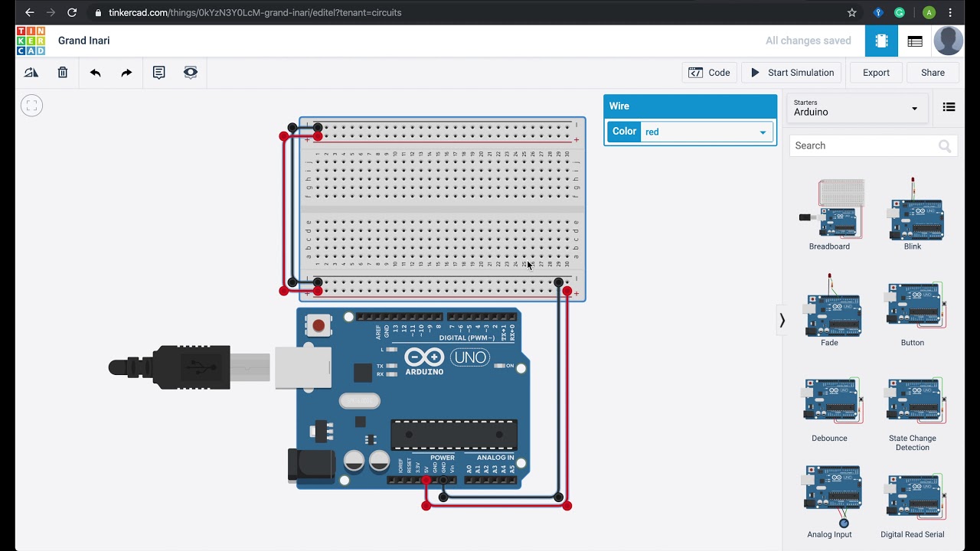980x551 pixels.
Task: Undo the last action
Action: pos(95,73)
